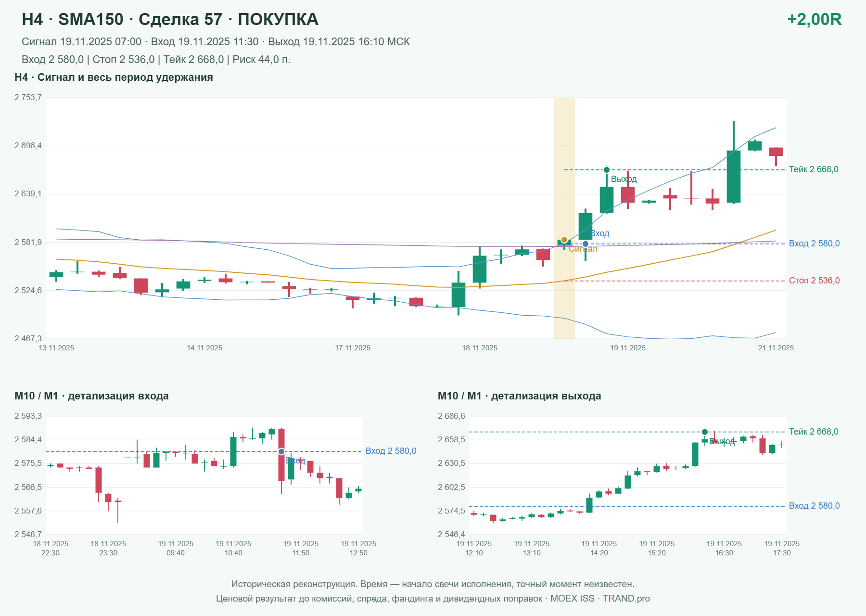Click the 'Тейк 2 668,0' label in exit detail chart
This screenshot has width=866, height=616.
tap(814, 432)
